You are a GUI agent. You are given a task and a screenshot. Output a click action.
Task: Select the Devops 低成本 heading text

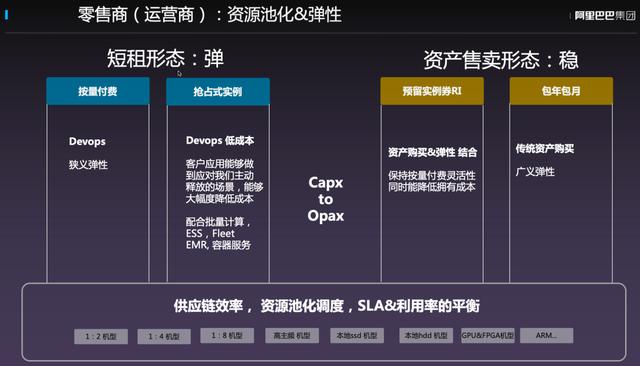[220, 141]
